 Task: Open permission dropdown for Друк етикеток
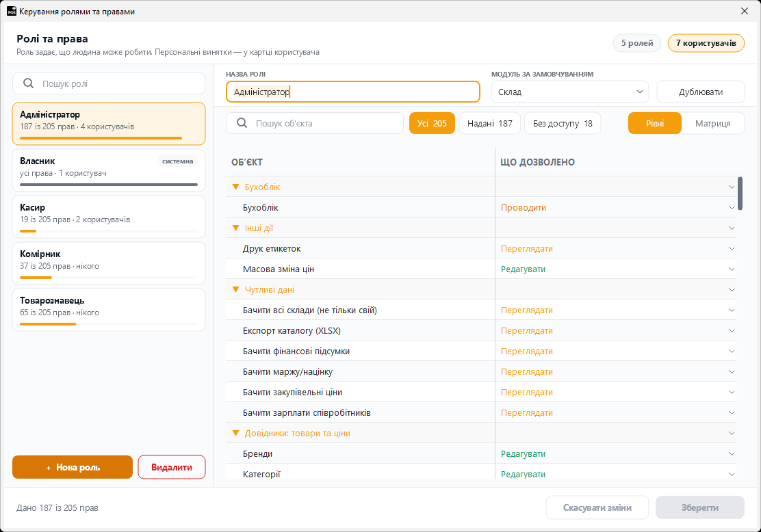point(732,249)
